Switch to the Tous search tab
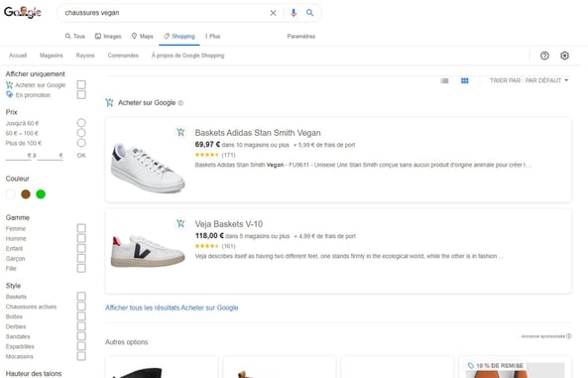The width and height of the screenshot is (588, 378). click(x=75, y=37)
